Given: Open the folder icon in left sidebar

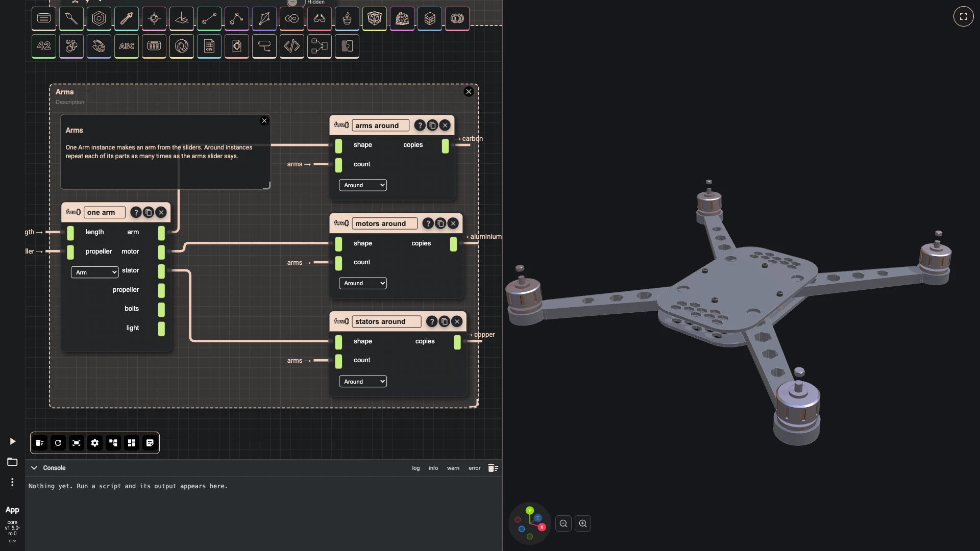Looking at the screenshot, I should click(x=12, y=462).
